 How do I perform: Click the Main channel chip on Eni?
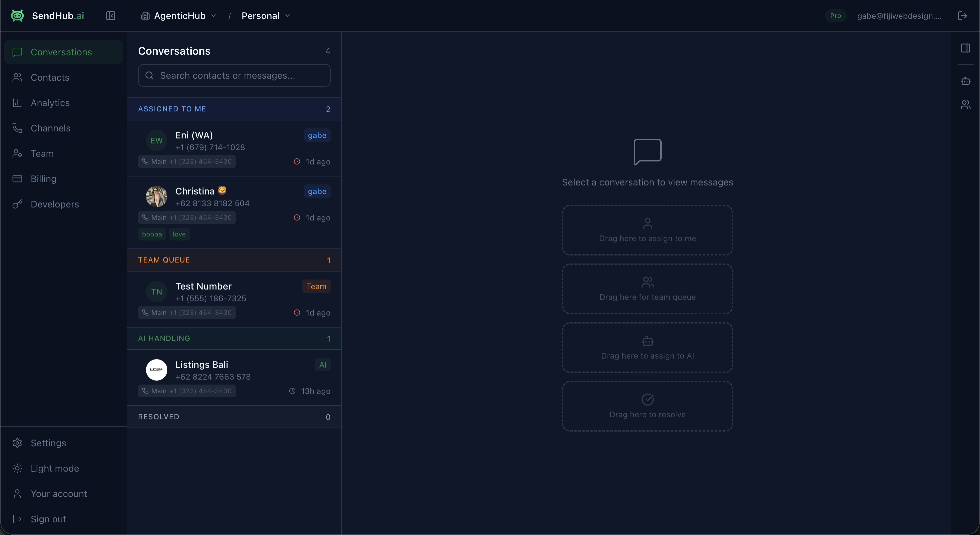(187, 161)
